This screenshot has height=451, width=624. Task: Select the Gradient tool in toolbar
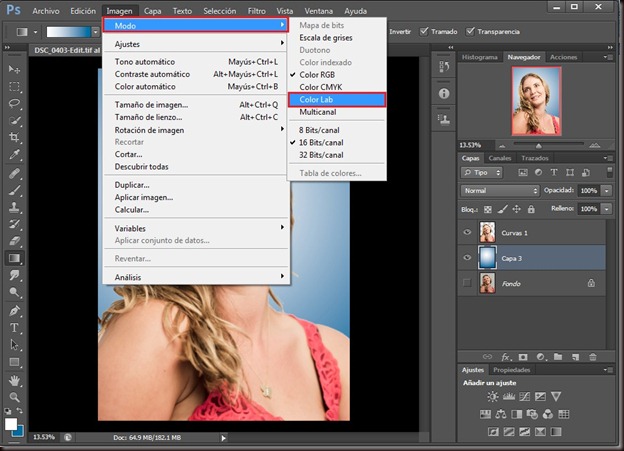pyautogui.click(x=14, y=258)
